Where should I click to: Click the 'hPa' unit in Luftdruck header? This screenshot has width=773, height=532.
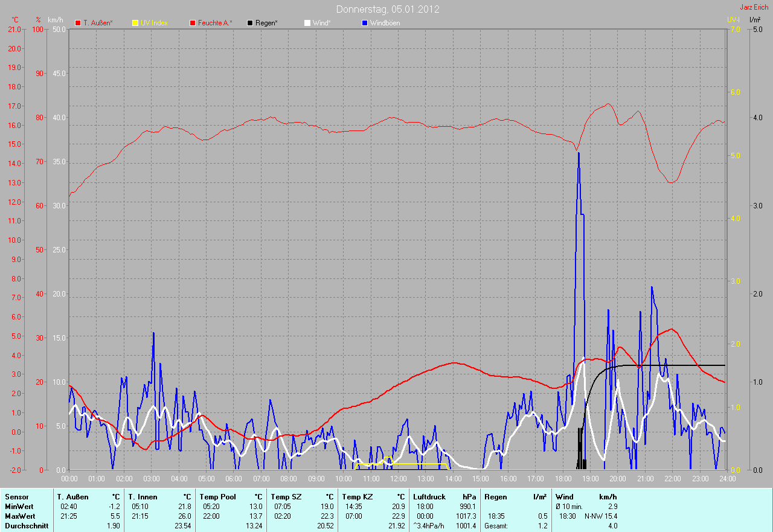pyautogui.click(x=469, y=497)
